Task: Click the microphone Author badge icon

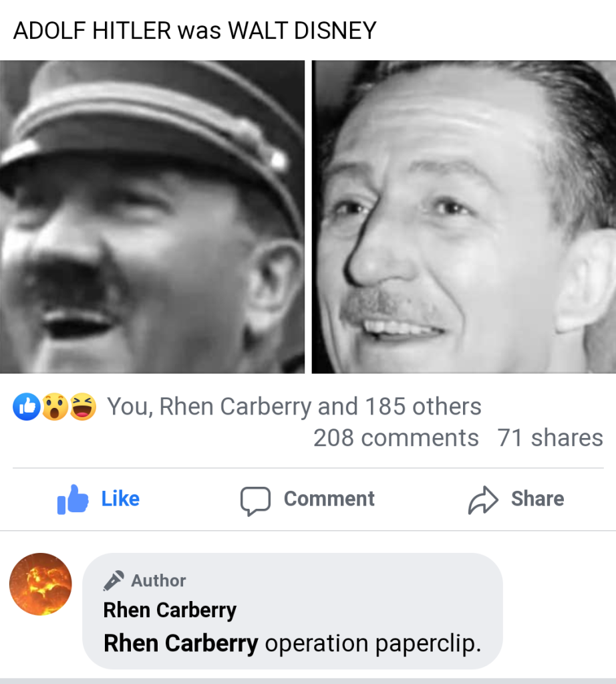Action: [x=114, y=580]
